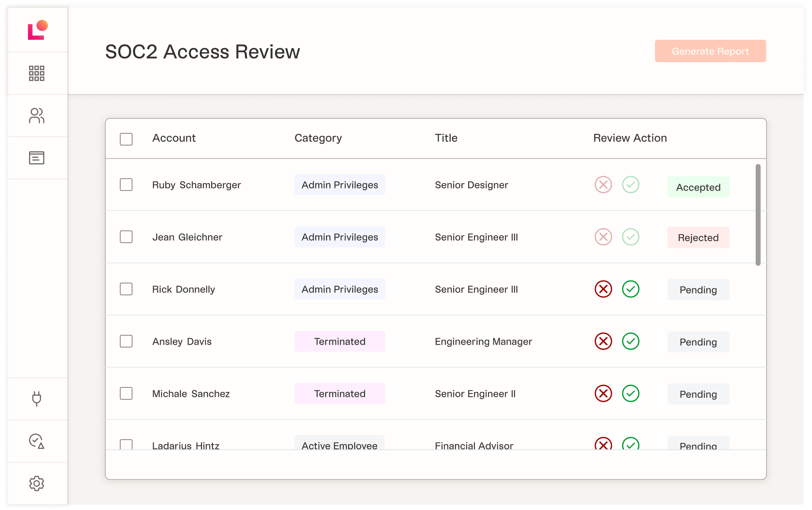Check the box for Ruby Schamberger
The width and height of the screenshot is (812, 510).
pos(126,185)
